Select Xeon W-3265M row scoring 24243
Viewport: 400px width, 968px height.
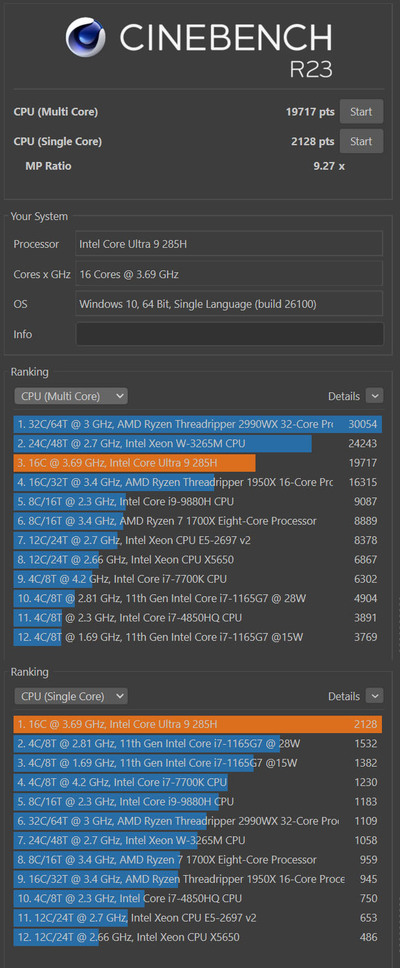(x=198, y=444)
